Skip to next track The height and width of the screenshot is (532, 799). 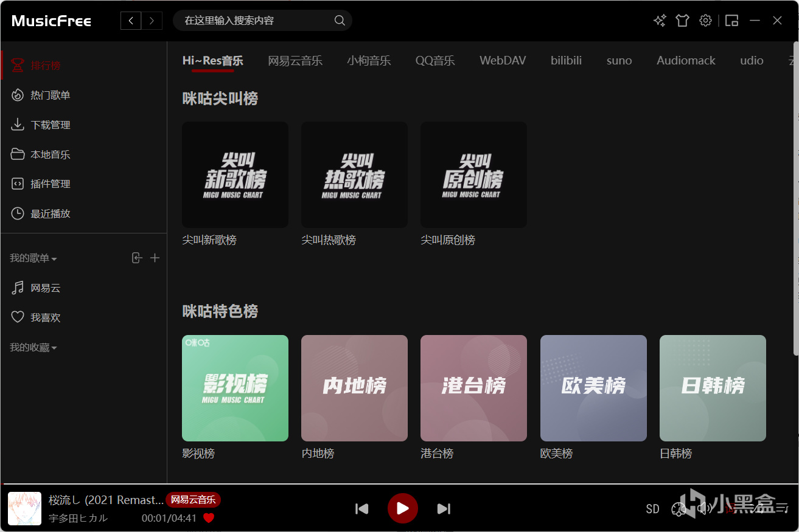[x=444, y=509]
